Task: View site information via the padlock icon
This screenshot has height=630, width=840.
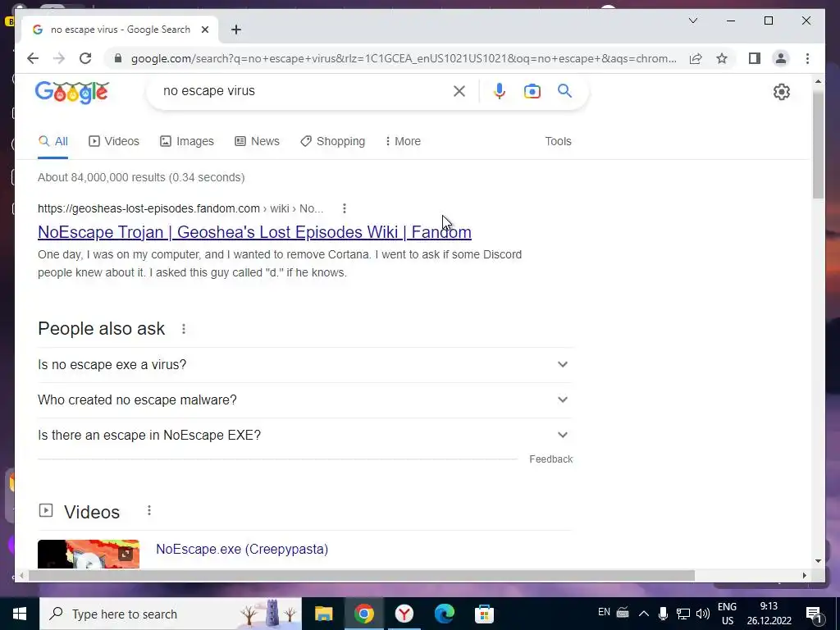Action: pos(118,58)
